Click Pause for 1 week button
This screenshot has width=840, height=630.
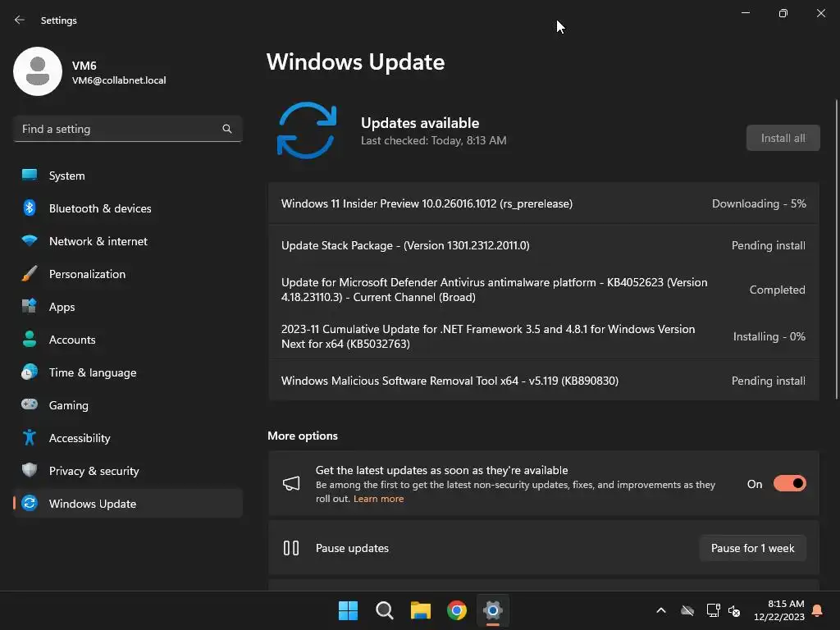coord(753,548)
